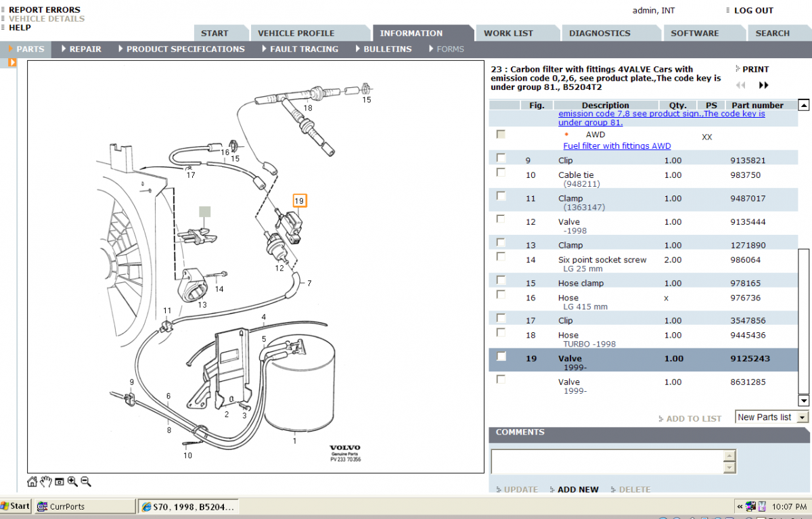This screenshot has height=519, width=812.
Task: Click comments box scroll up arrow
Action: 729,455
